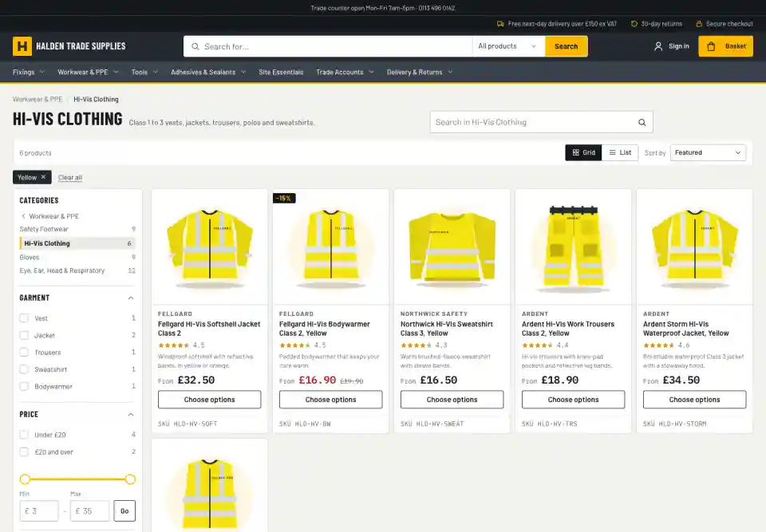766x532 pixels.
Task: Select Hi-Vis Clothing category
Action: 77,243
